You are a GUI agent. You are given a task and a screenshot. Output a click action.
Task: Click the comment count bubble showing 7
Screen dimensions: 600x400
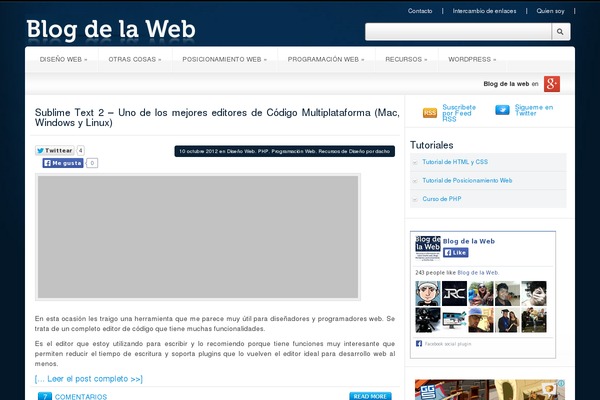point(45,397)
